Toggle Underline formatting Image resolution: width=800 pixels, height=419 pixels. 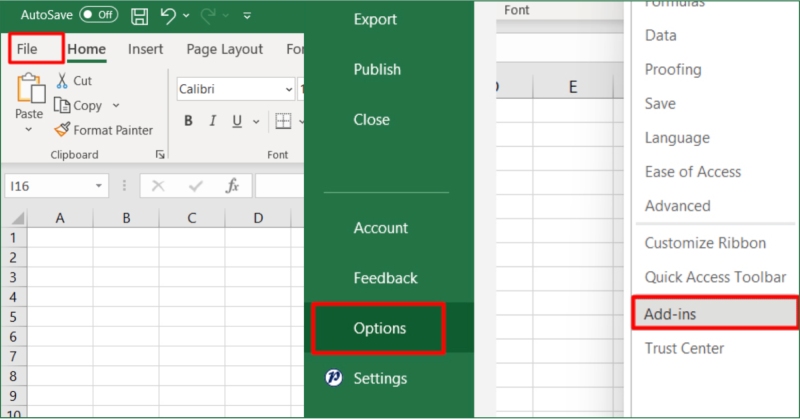(x=237, y=121)
